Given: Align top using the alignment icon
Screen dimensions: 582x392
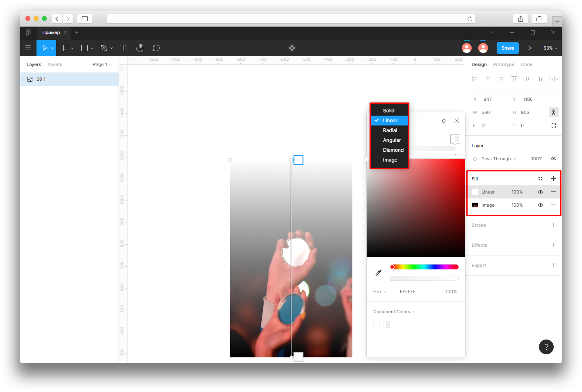Looking at the screenshot, I should [x=514, y=79].
